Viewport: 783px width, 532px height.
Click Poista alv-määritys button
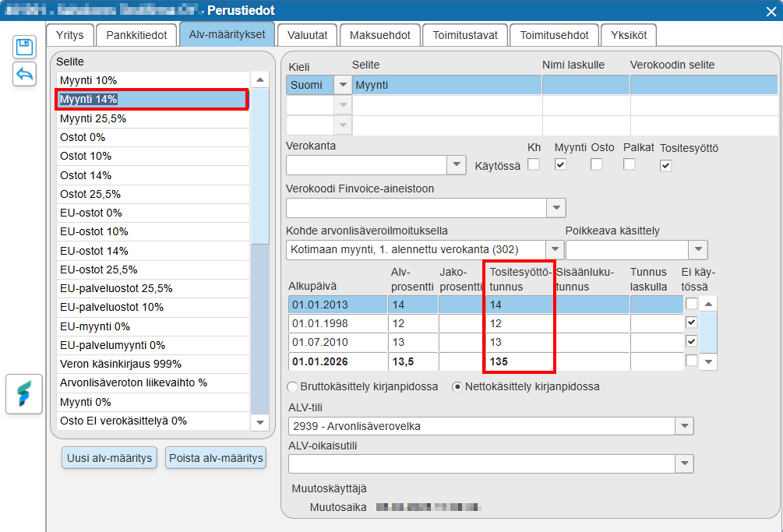(216, 458)
